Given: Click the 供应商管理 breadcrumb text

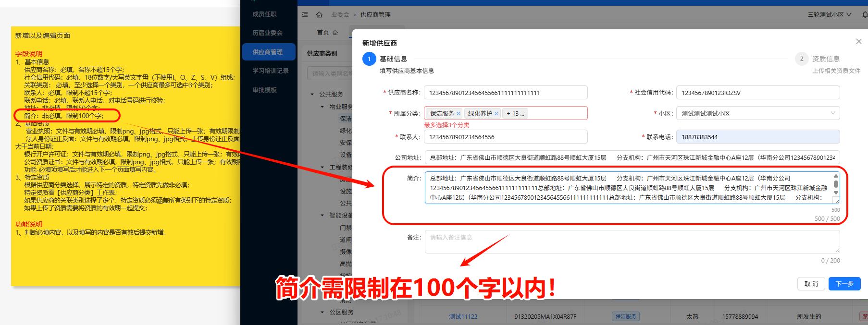Looking at the screenshot, I should tap(375, 15).
